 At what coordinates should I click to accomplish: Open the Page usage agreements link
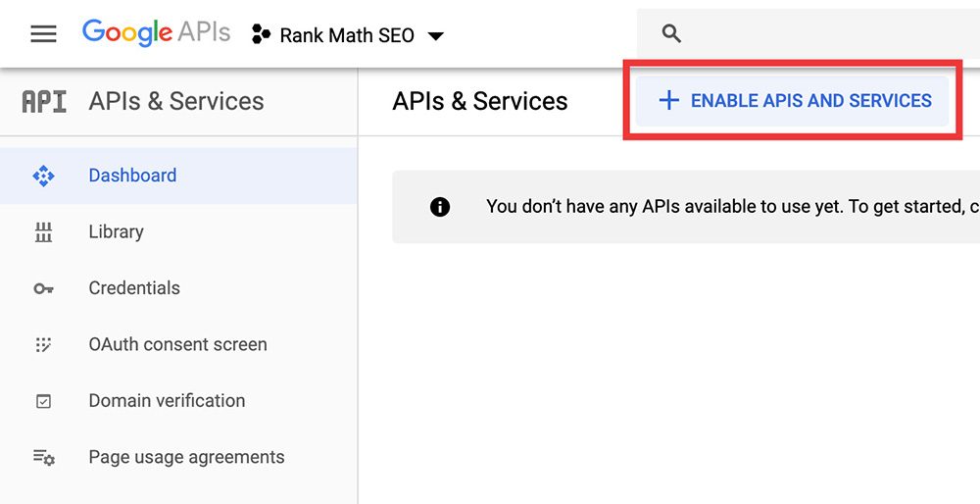point(186,458)
